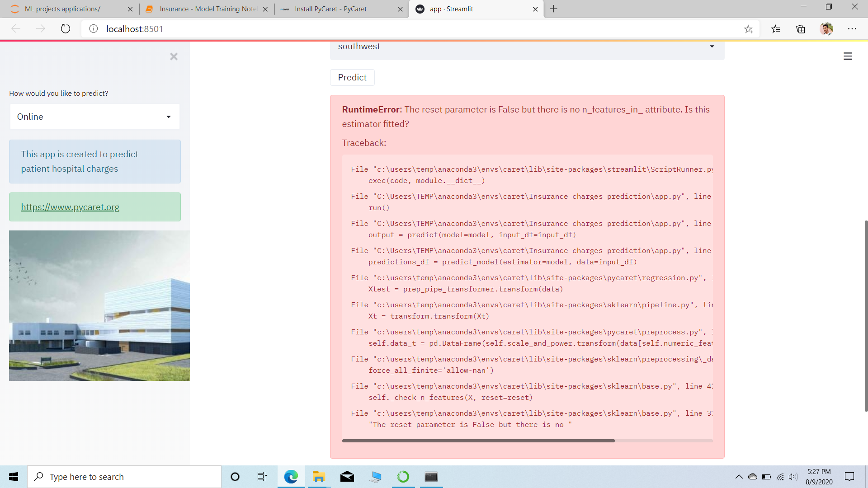868x488 pixels.
Task: Click the Predict button
Action: [x=352, y=77]
